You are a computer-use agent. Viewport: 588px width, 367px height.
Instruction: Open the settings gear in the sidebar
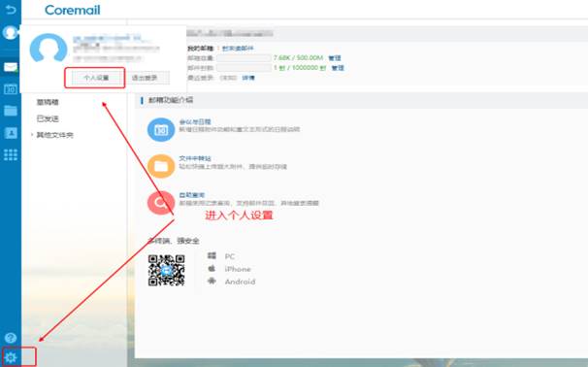coord(11,357)
